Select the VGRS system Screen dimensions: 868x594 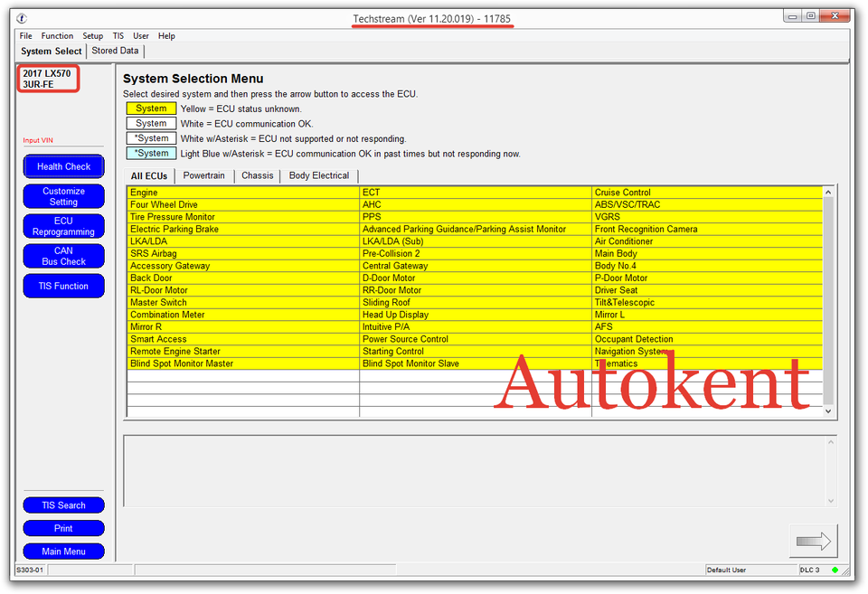707,216
